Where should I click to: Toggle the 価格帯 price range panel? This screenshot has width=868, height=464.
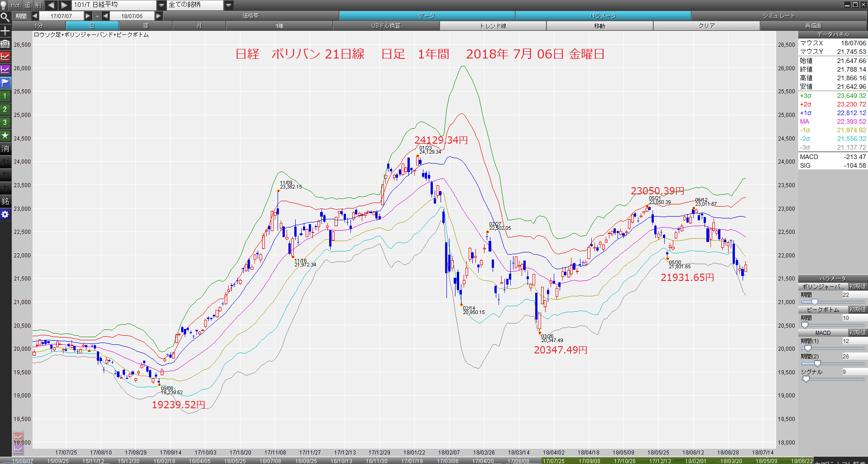(251, 16)
